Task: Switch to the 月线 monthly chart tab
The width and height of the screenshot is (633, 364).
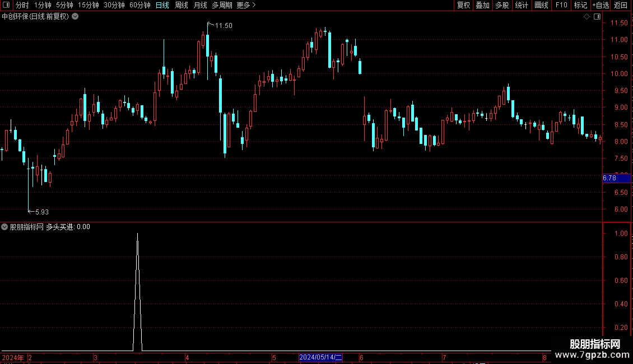Action: (200, 5)
